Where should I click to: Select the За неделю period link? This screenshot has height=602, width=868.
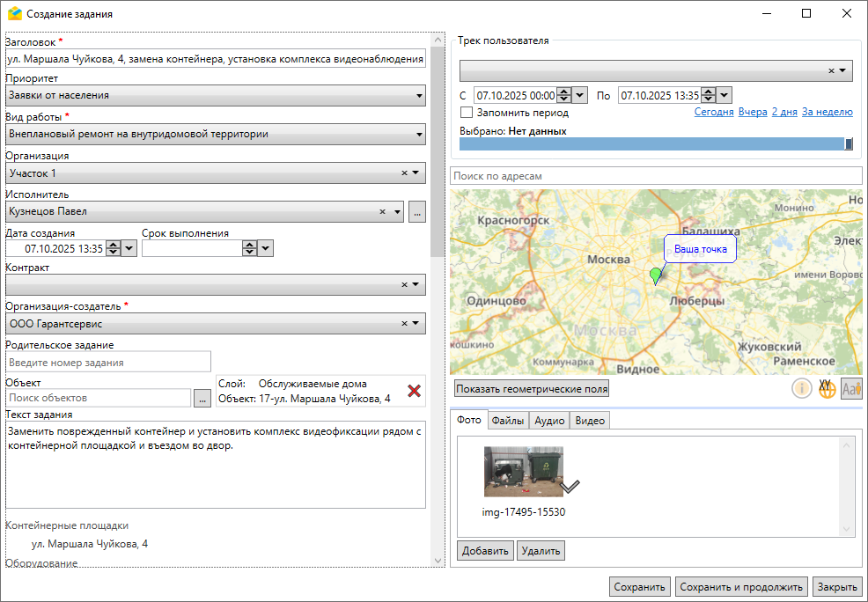click(827, 113)
